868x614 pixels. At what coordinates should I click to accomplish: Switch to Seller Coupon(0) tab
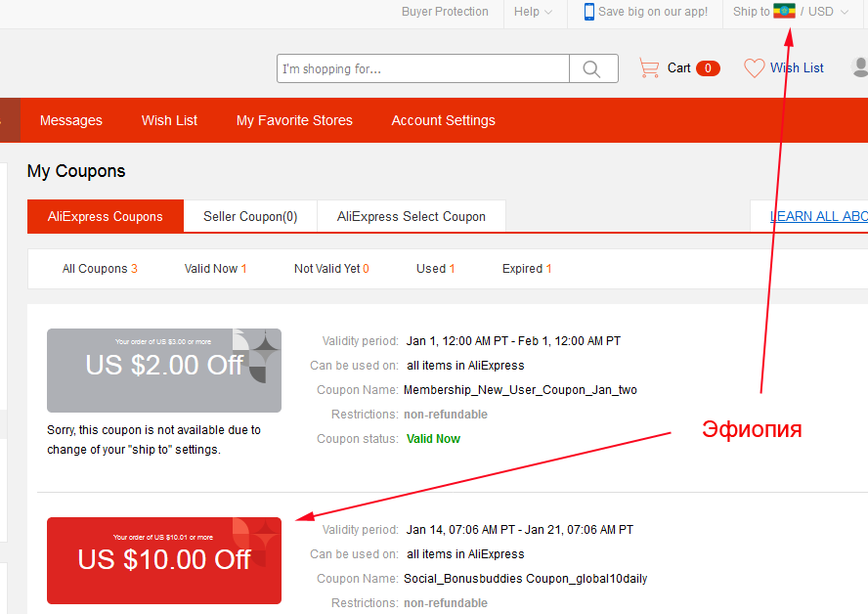(x=250, y=216)
